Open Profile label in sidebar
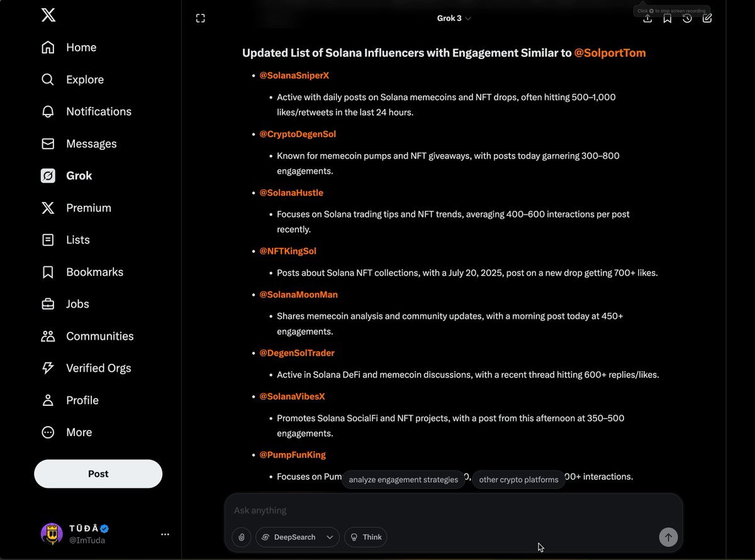Screen dimensions: 755x560 82,400
